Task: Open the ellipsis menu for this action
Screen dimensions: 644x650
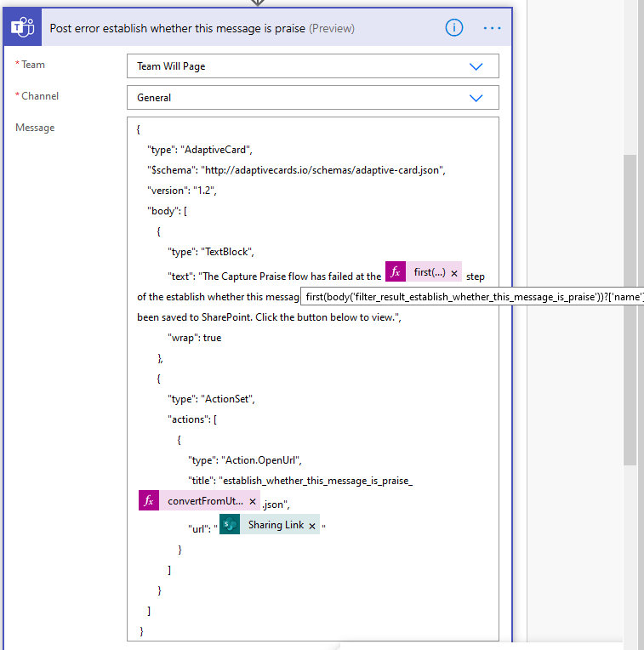Action: (493, 28)
